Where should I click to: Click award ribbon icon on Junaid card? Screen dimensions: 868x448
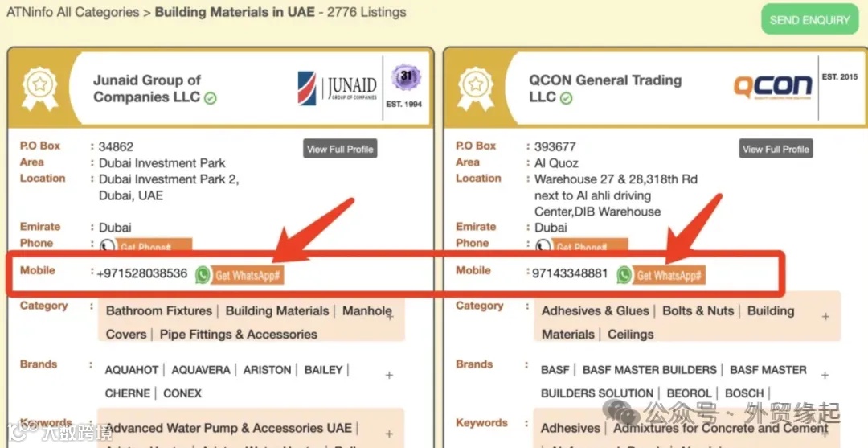click(39, 88)
